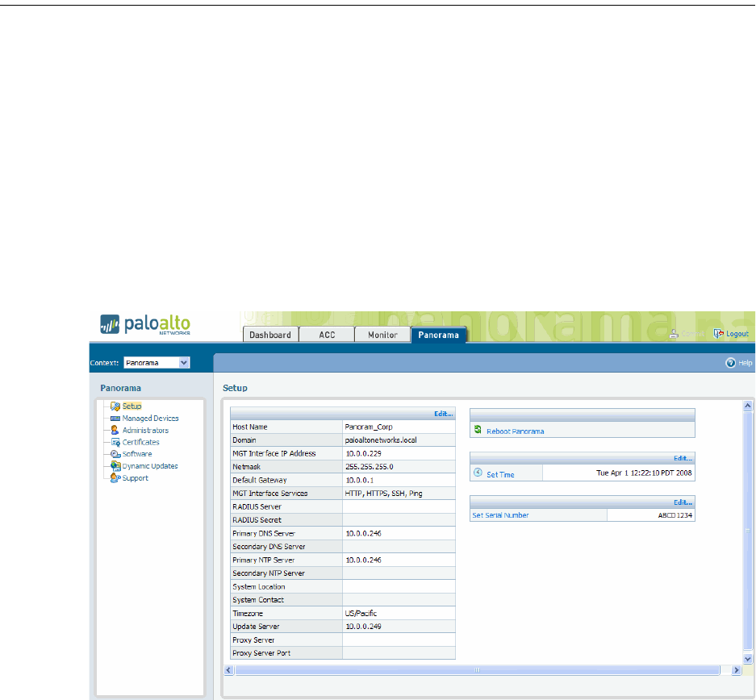Image resolution: width=756 pixels, height=700 pixels.
Task: Open Software in the tree
Action: [137, 454]
